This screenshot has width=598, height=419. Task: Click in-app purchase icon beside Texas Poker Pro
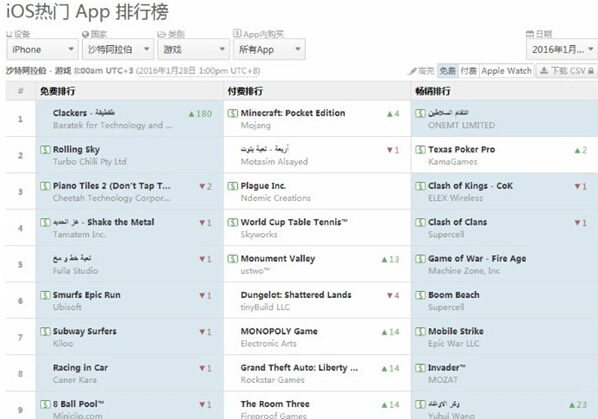(x=420, y=149)
